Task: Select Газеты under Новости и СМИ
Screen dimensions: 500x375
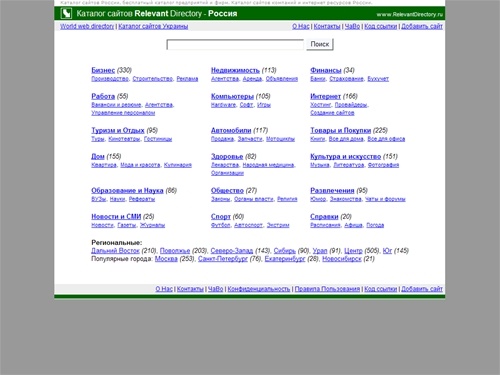Action: click(127, 225)
